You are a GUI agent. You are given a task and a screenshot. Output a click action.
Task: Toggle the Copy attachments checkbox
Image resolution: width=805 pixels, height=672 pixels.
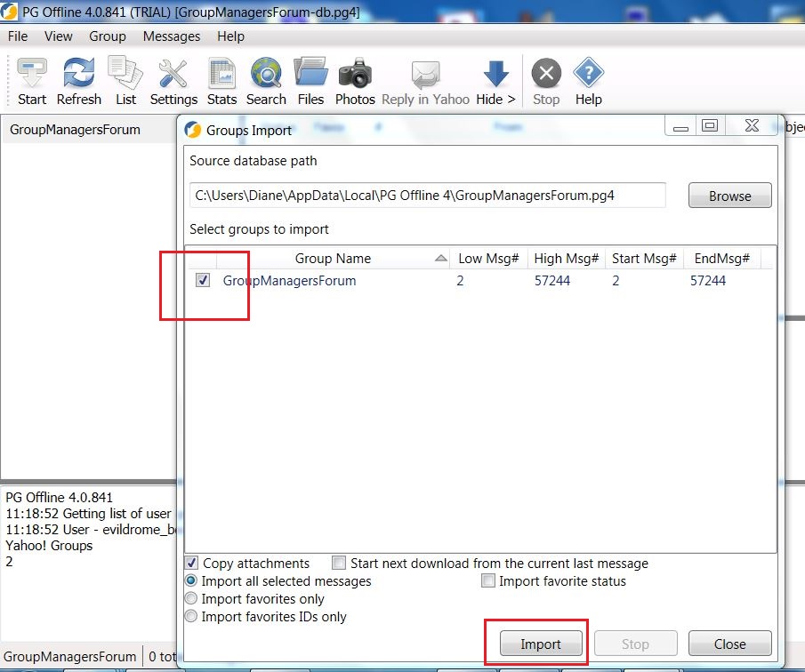click(x=191, y=563)
